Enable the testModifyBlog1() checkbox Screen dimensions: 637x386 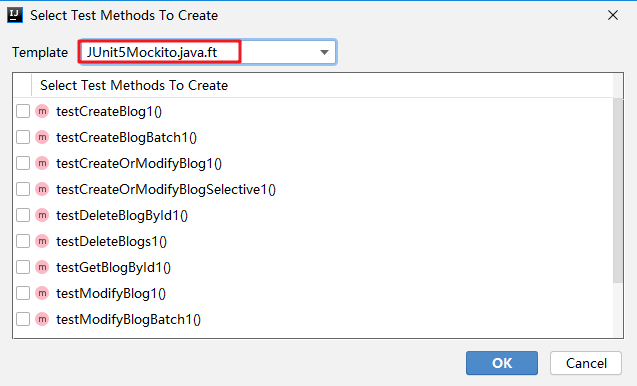click(x=23, y=293)
